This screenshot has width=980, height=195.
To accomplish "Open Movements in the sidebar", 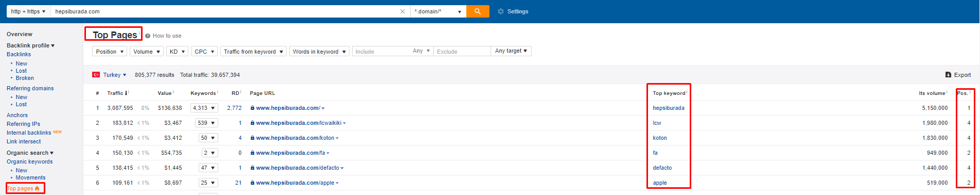I will coord(30,177).
